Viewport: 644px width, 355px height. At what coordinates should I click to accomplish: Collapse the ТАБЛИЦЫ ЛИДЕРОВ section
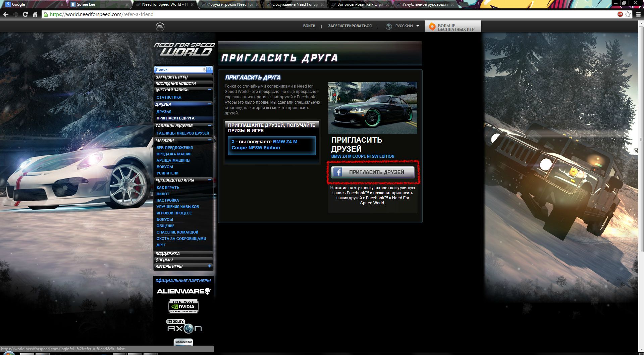pyautogui.click(x=210, y=125)
